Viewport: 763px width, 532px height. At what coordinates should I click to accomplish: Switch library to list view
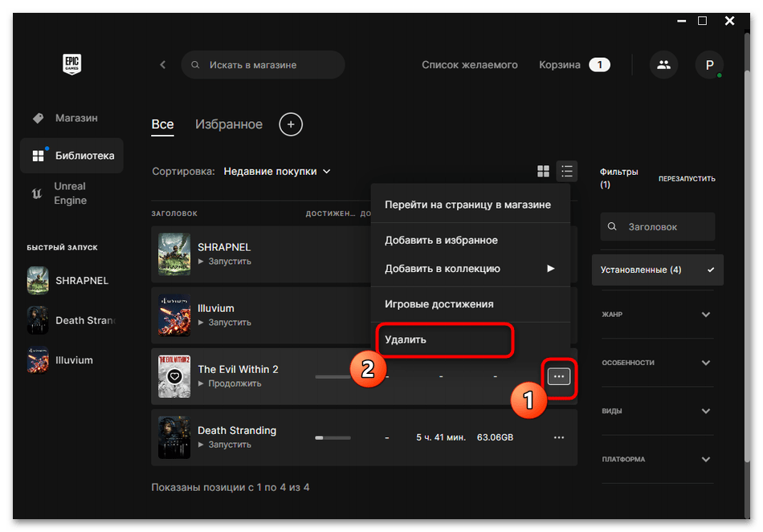(566, 171)
